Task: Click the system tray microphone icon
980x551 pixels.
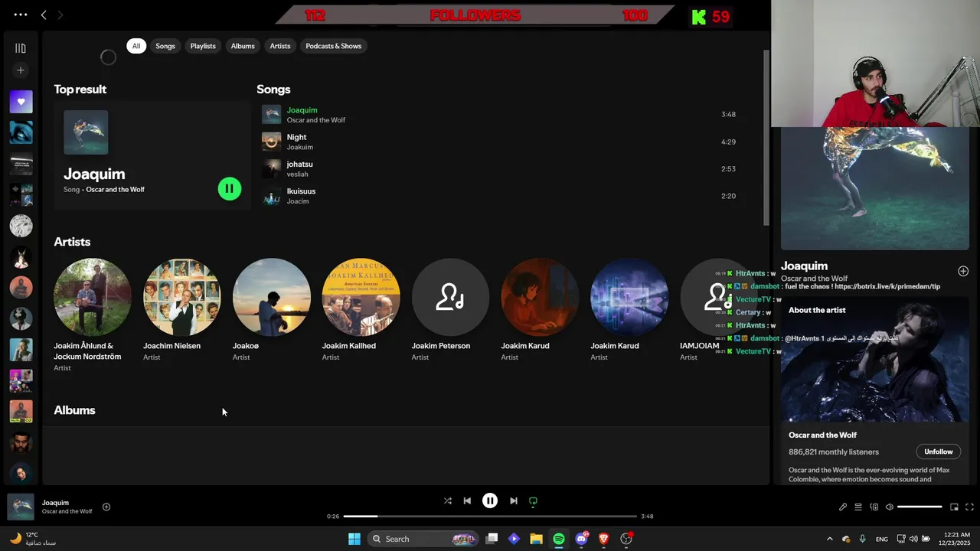Action: point(863,539)
